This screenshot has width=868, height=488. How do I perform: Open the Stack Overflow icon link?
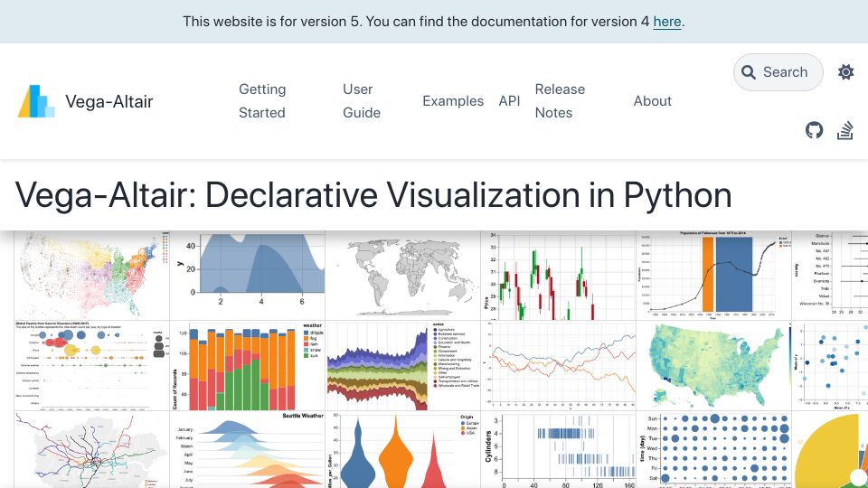(844, 130)
